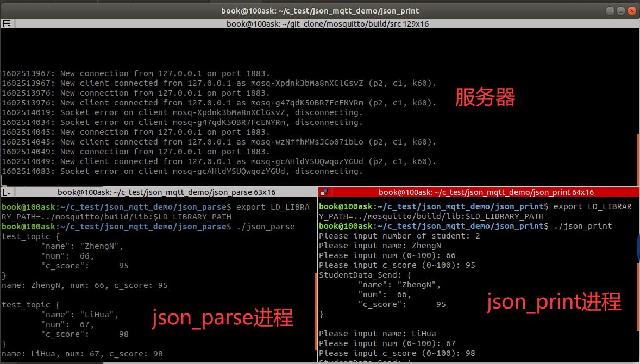The width and height of the screenshot is (640, 364).
Task: Select the red json_print pane title bar
Action: coord(478,192)
